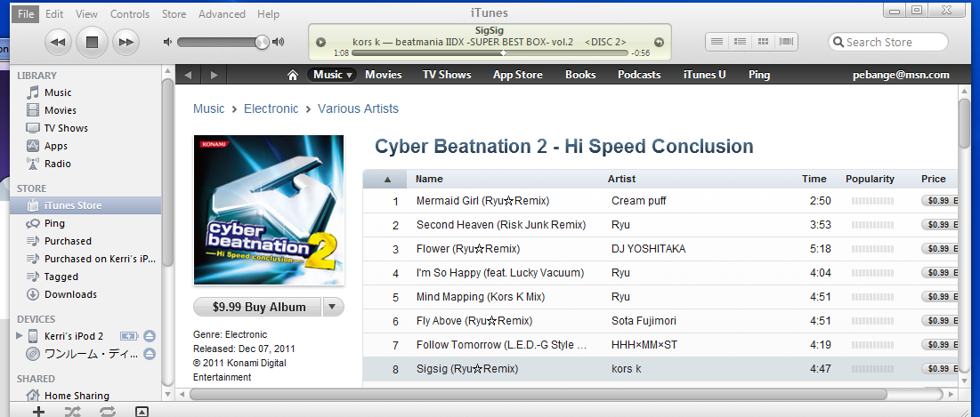Click the Electronic breadcrumb link

pos(271,108)
